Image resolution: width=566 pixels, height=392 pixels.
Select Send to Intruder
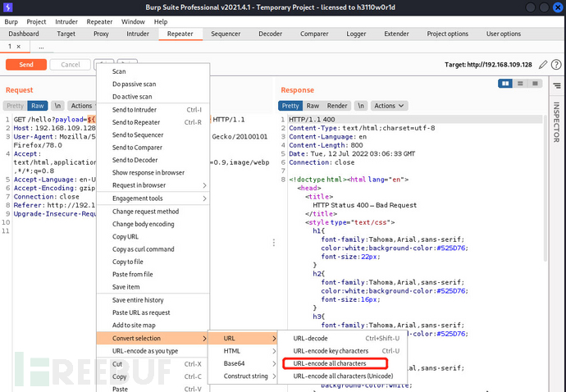153,110
